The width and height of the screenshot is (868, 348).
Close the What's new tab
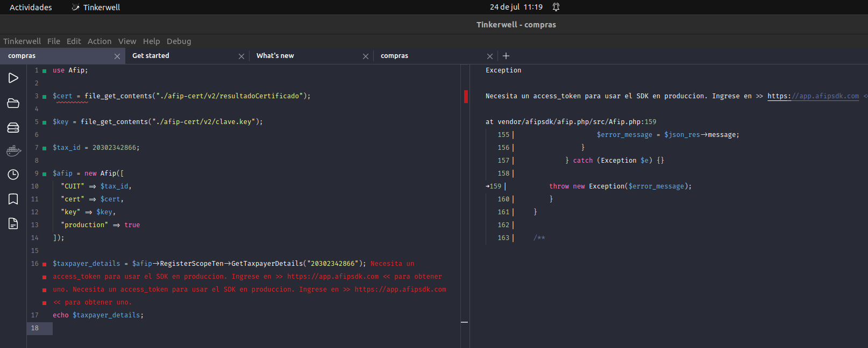[x=366, y=56]
